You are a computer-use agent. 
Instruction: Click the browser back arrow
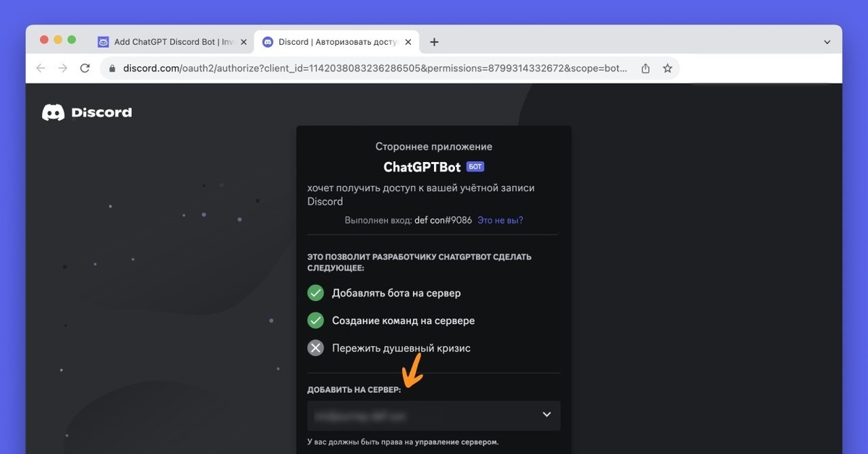click(41, 69)
